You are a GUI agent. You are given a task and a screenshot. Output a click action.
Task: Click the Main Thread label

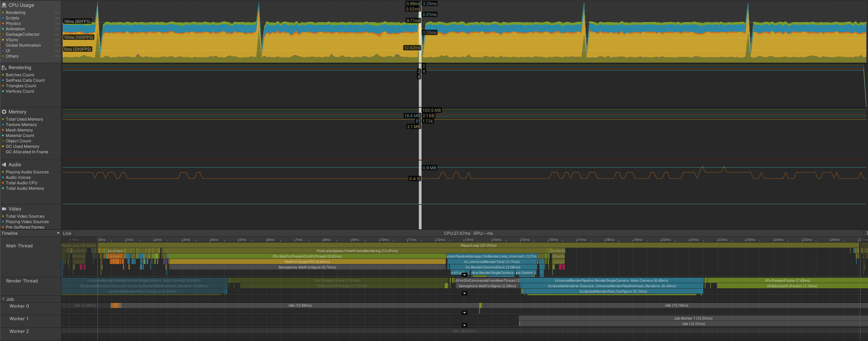tap(19, 246)
